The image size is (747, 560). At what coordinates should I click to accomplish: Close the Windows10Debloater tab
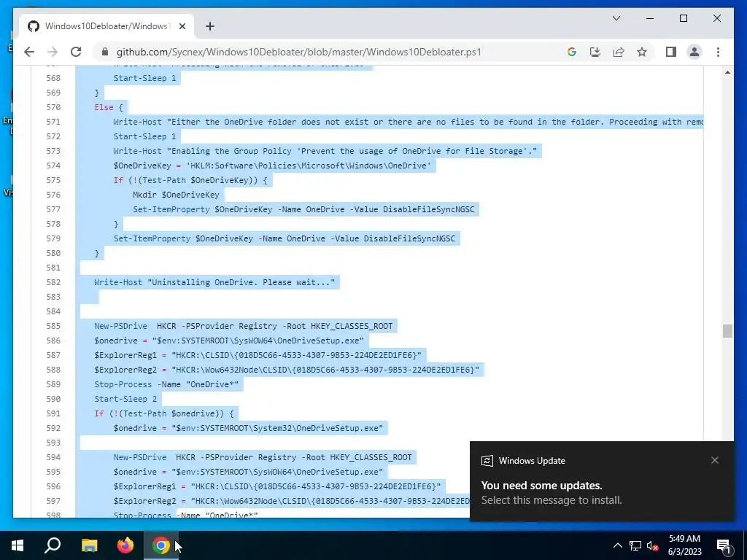click(x=182, y=26)
